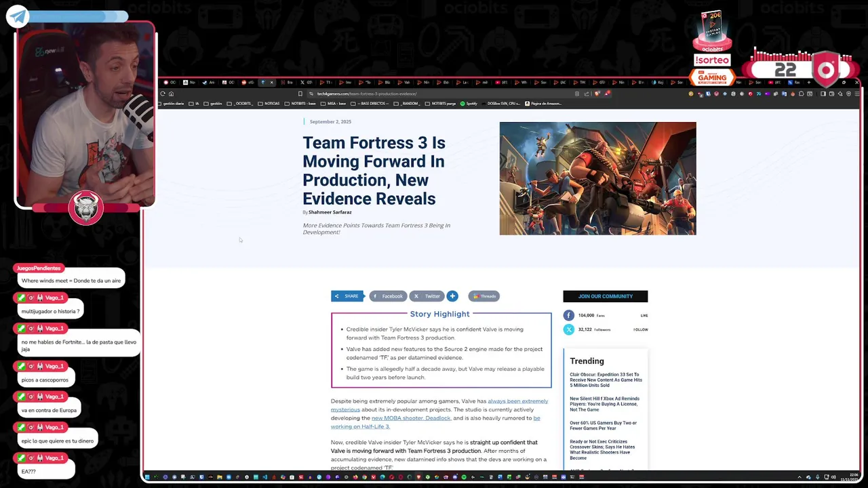This screenshot has width=868, height=488.
Task: Open 'new MOBA shooter, Deadlock' link
Action: [x=411, y=418]
